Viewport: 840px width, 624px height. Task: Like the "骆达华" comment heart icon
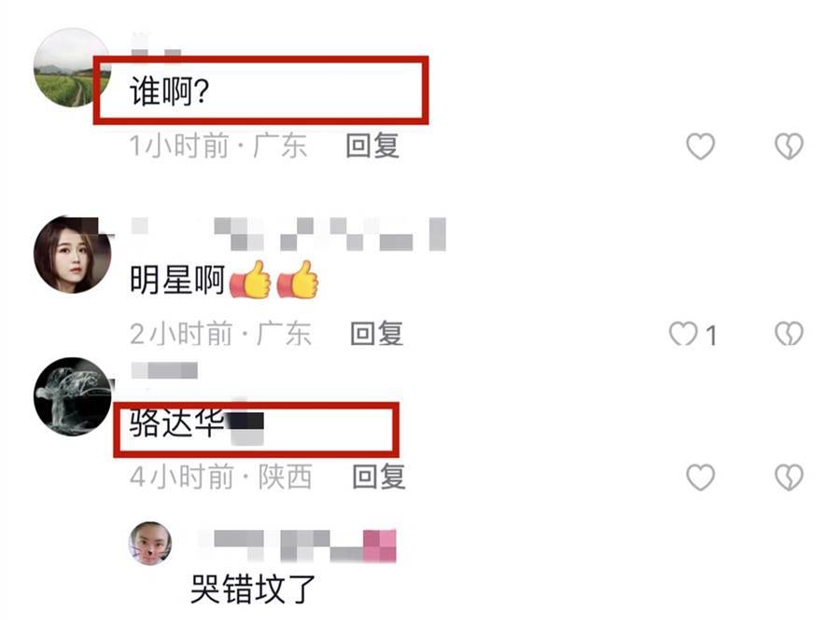coord(700,477)
